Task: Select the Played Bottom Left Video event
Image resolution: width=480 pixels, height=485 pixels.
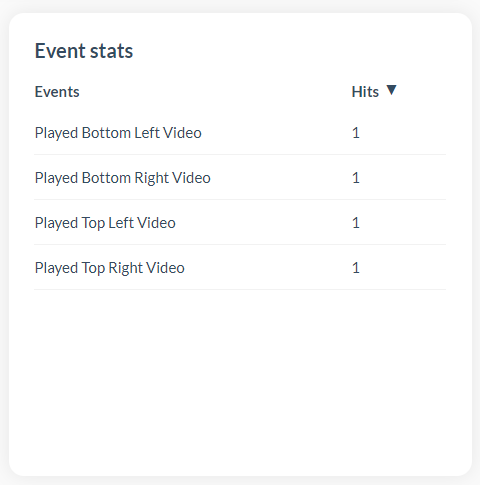Action: point(118,133)
